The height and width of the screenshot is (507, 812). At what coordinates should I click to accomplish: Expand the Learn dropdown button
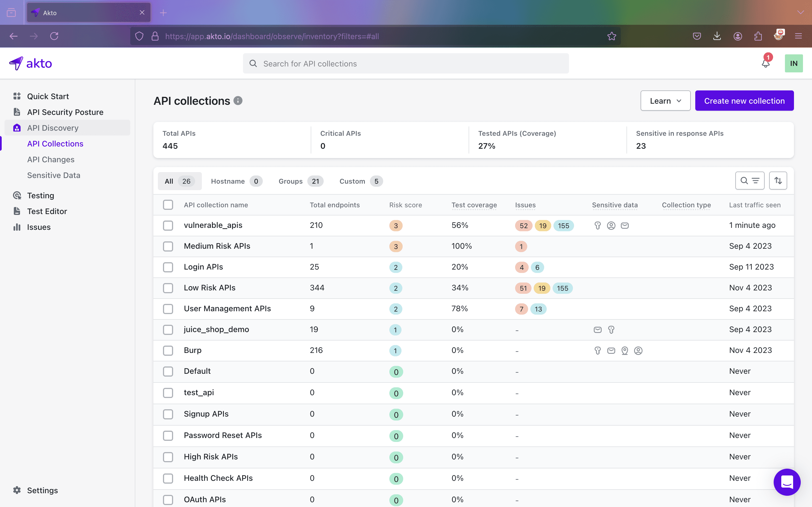coord(666,100)
